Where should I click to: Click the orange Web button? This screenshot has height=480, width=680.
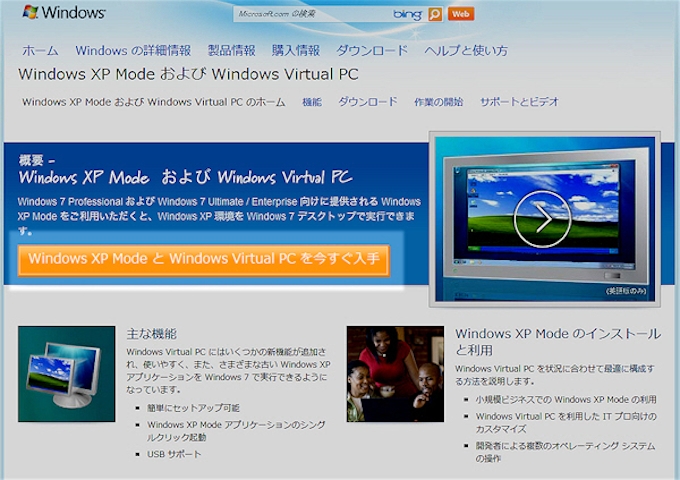click(x=461, y=14)
